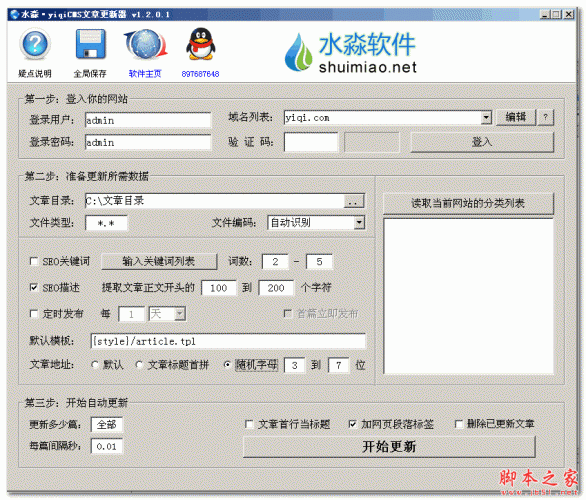
Task: Click the ? help button beside 编辑
Action: pyautogui.click(x=546, y=117)
